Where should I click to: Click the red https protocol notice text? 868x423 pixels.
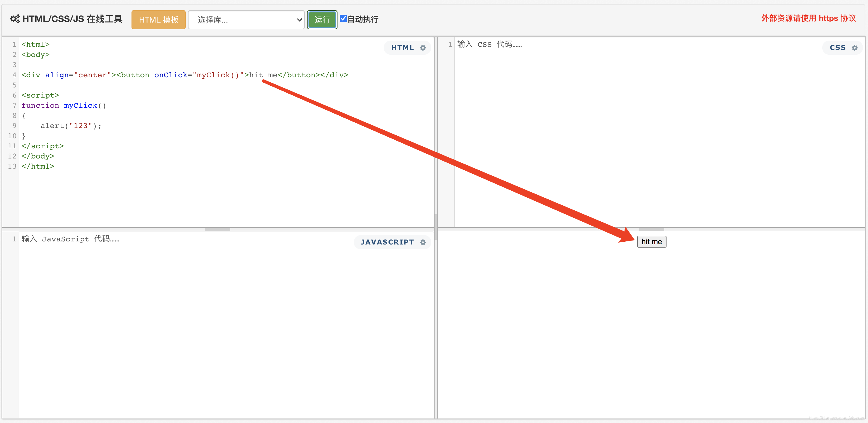coord(808,19)
